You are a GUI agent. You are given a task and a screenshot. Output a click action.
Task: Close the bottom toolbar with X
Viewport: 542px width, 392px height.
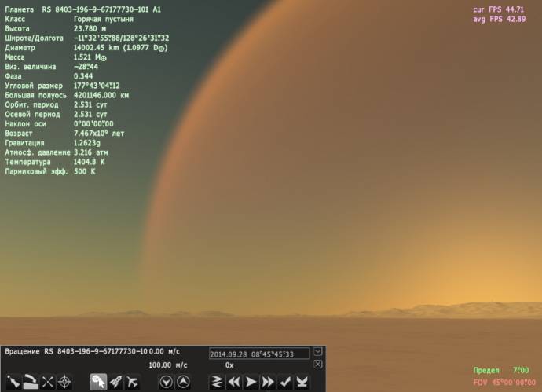pyautogui.click(x=318, y=364)
